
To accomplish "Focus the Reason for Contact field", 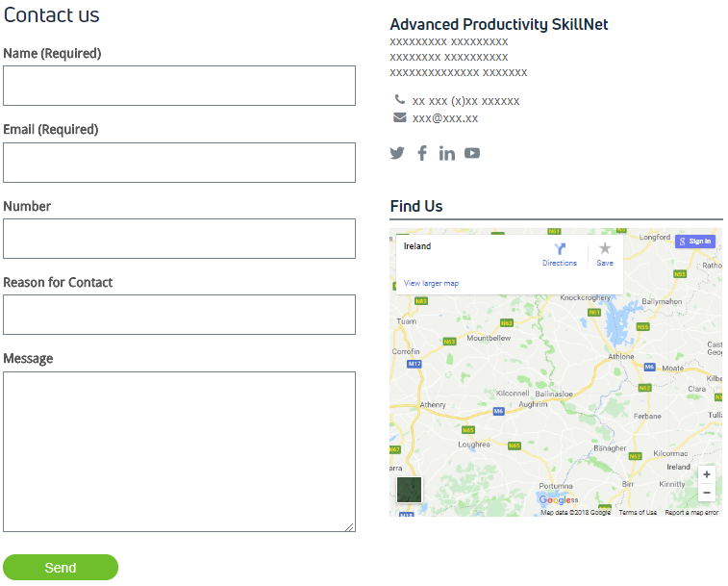I will tap(179, 315).
